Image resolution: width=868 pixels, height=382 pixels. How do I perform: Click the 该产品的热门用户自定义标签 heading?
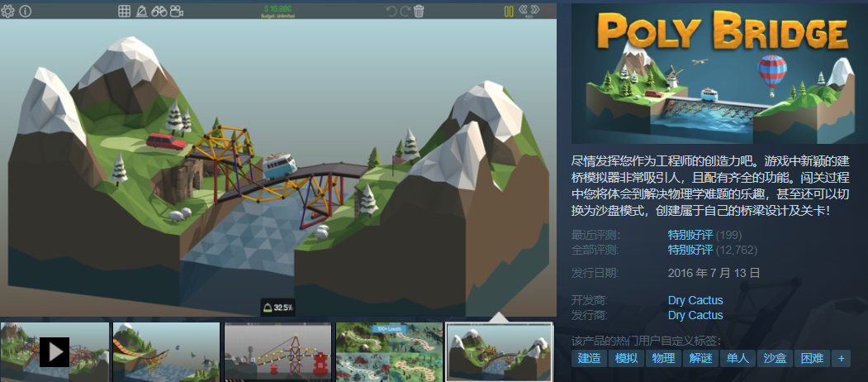pyautogui.click(x=647, y=341)
